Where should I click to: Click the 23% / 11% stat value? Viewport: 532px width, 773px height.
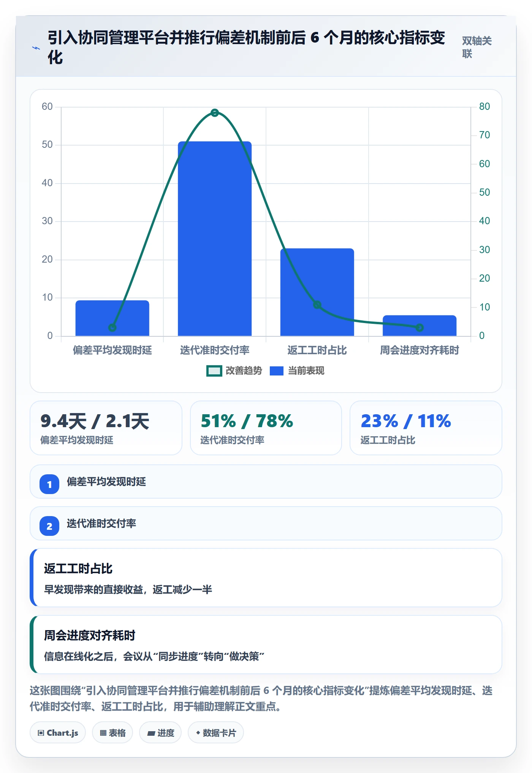[406, 421]
